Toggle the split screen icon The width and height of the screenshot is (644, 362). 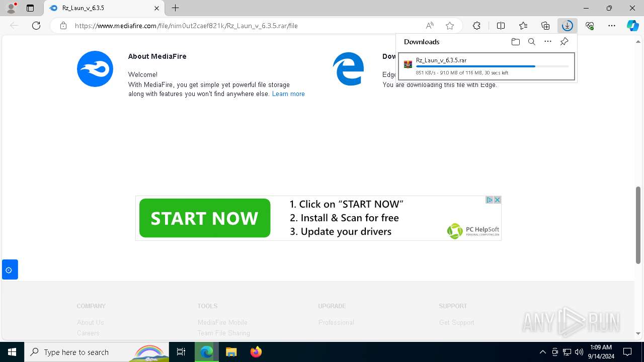tap(501, 26)
